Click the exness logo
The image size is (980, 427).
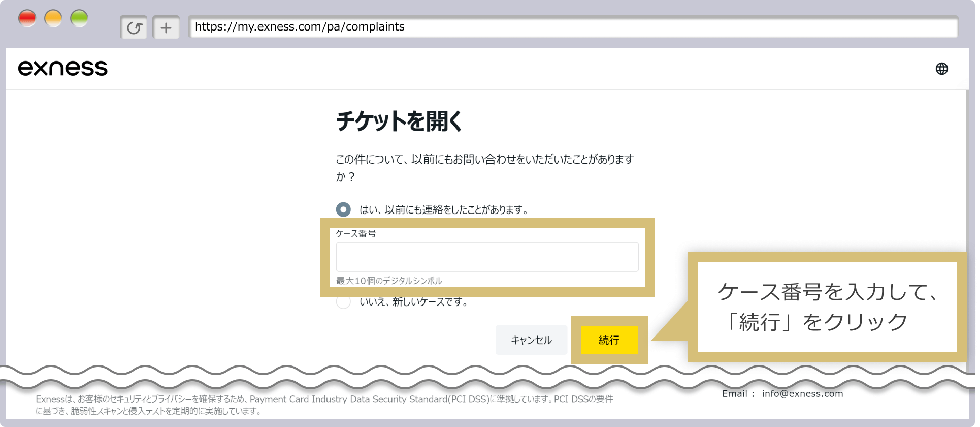(63, 68)
